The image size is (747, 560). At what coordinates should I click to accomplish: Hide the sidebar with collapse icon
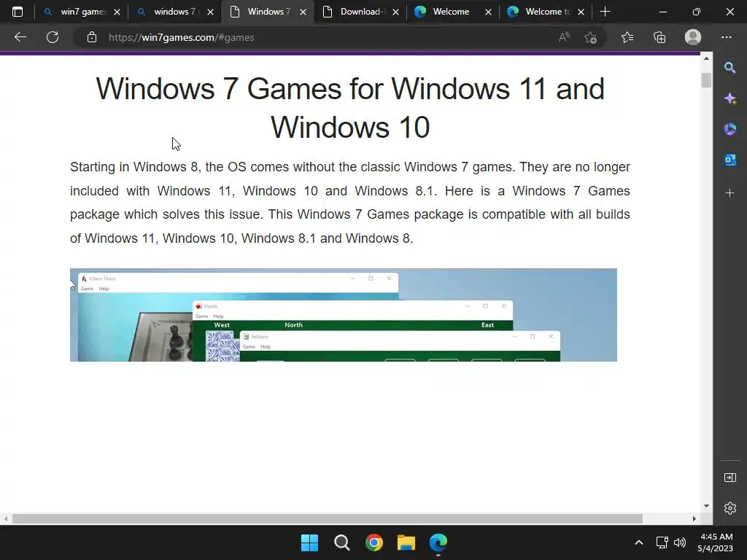point(729,478)
